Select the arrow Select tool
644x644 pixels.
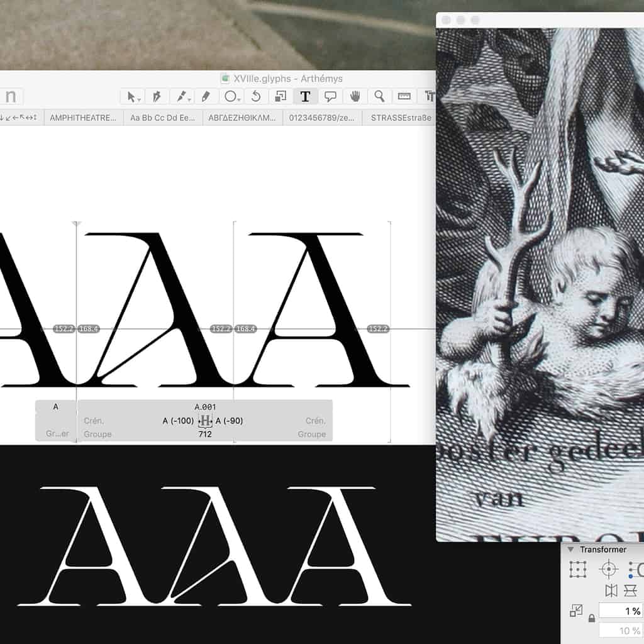[x=132, y=96]
